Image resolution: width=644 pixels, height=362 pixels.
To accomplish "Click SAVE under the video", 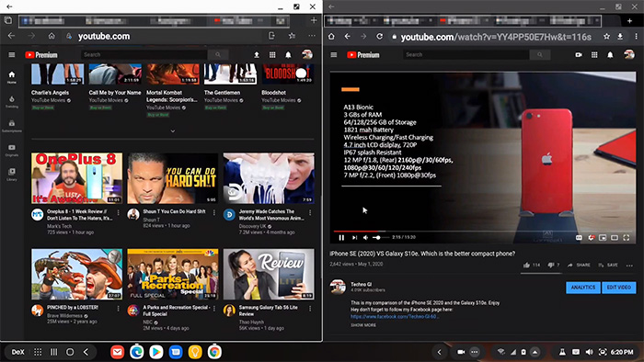I will click(608, 265).
